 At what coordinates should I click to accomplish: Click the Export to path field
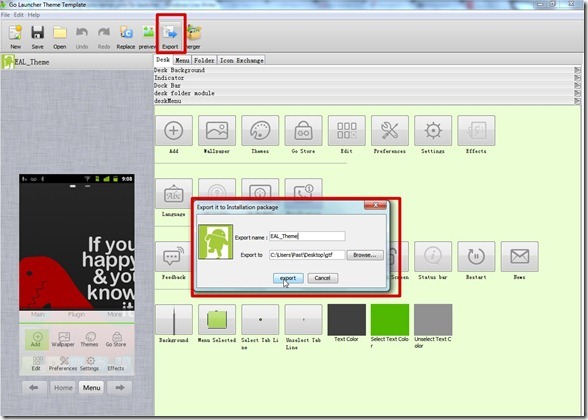[x=307, y=255]
